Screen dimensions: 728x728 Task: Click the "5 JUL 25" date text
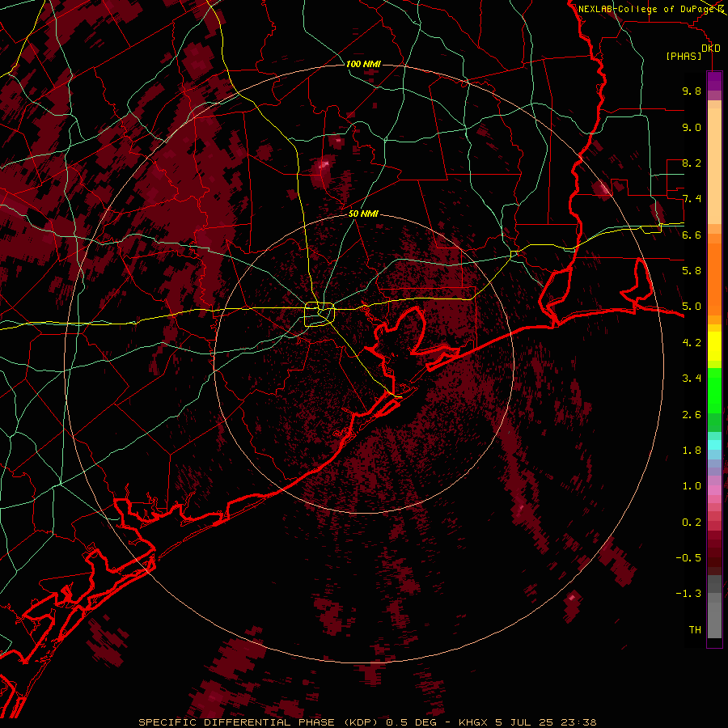(523, 722)
